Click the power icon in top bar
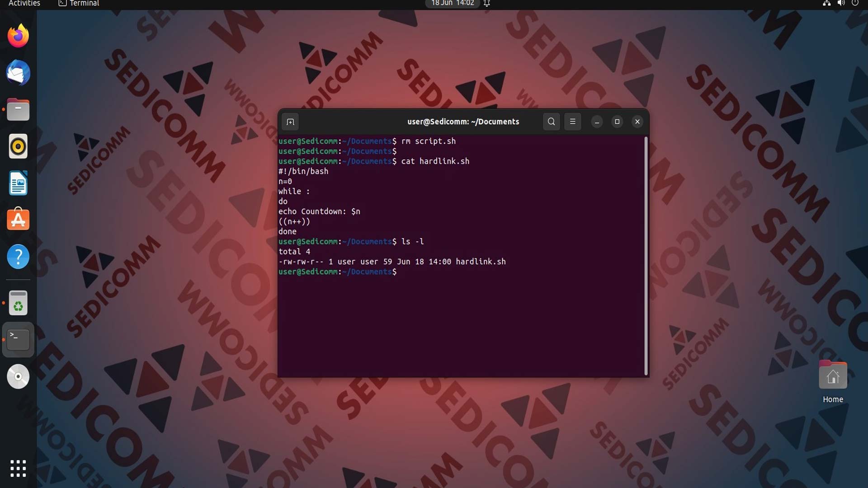This screenshot has height=488, width=868. [855, 3]
